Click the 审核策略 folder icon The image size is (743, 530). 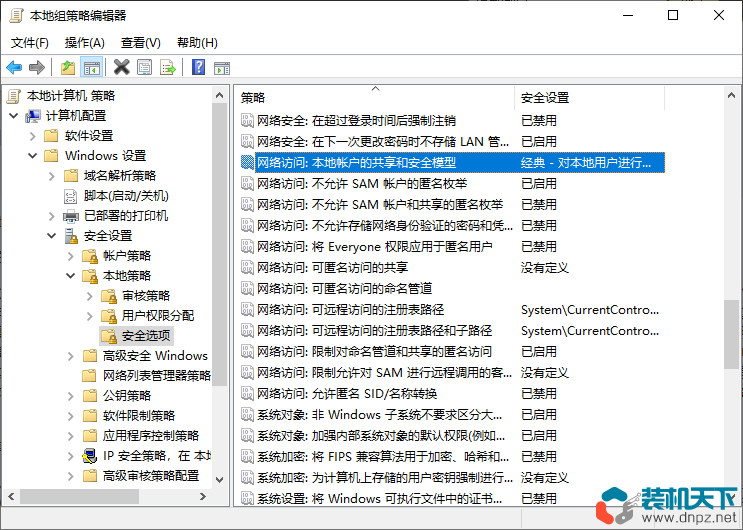(109, 296)
